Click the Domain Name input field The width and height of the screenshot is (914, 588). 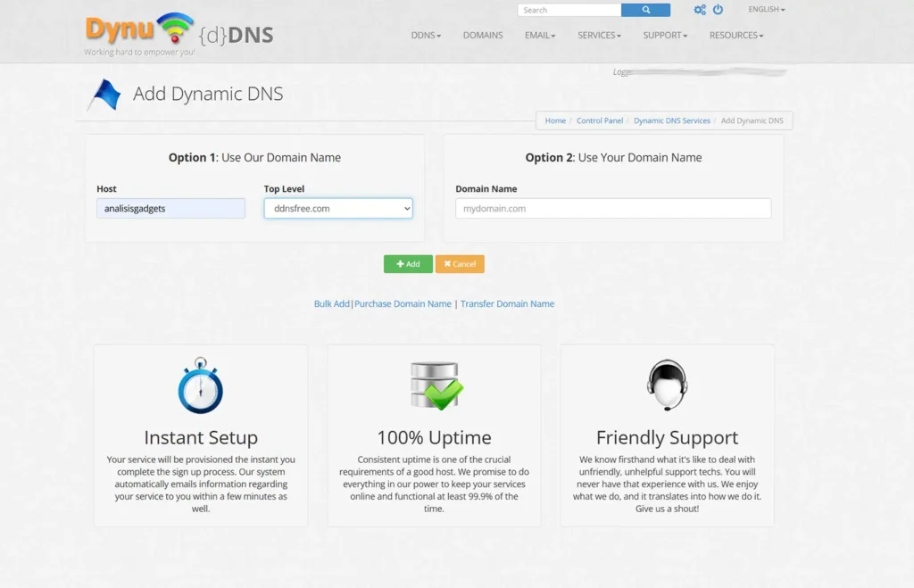coord(613,209)
